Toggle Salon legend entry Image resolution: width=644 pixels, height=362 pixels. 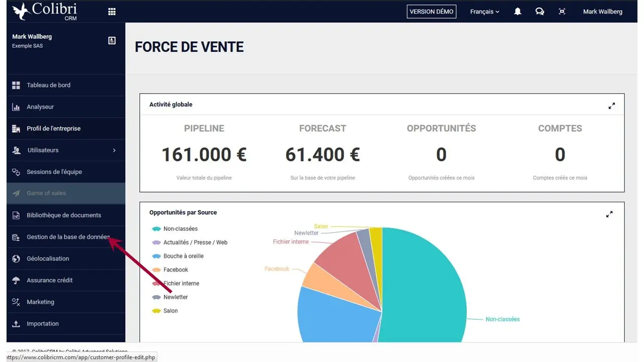[165, 311]
